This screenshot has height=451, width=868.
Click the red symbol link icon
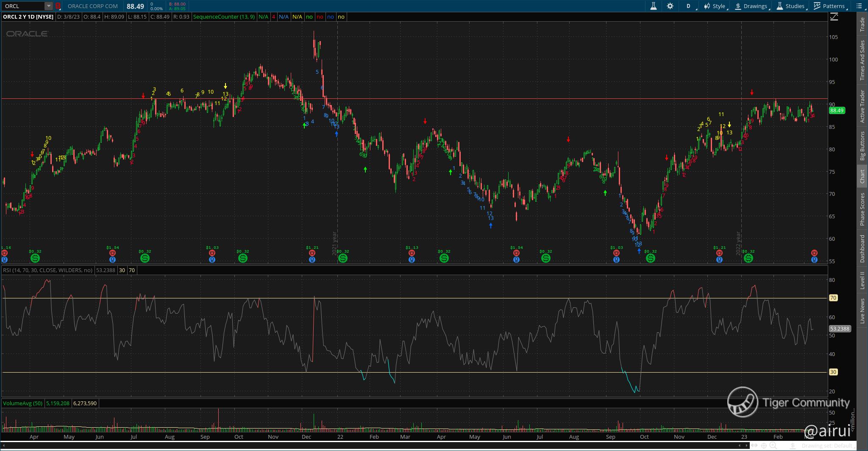pos(58,6)
